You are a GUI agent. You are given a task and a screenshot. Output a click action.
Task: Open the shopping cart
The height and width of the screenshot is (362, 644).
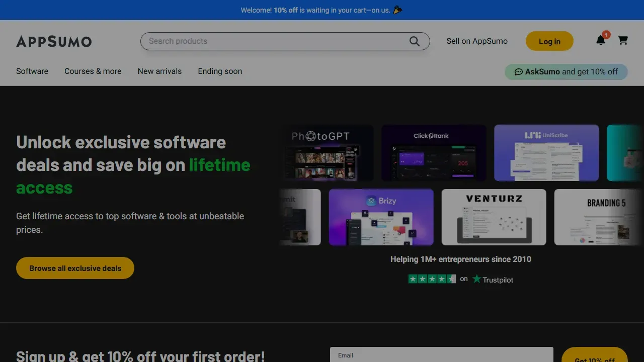[x=623, y=40]
